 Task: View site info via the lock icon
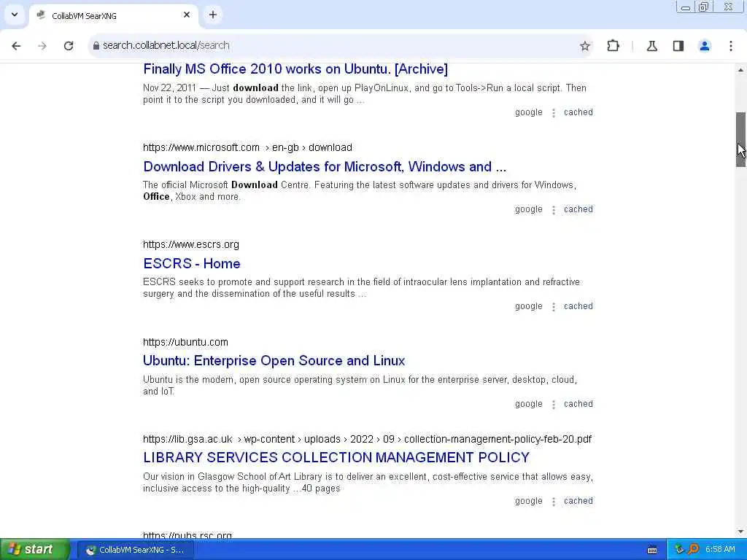[x=96, y=46]
